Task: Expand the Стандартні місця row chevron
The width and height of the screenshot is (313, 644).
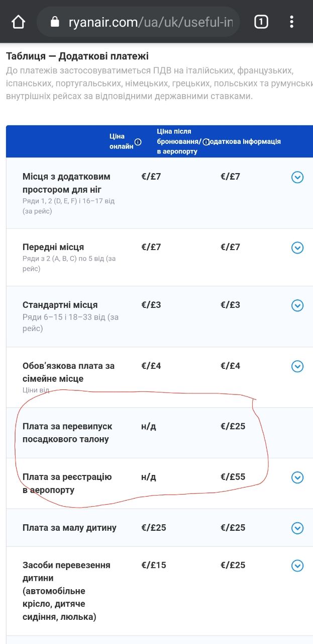Action: tap(297, 305)
